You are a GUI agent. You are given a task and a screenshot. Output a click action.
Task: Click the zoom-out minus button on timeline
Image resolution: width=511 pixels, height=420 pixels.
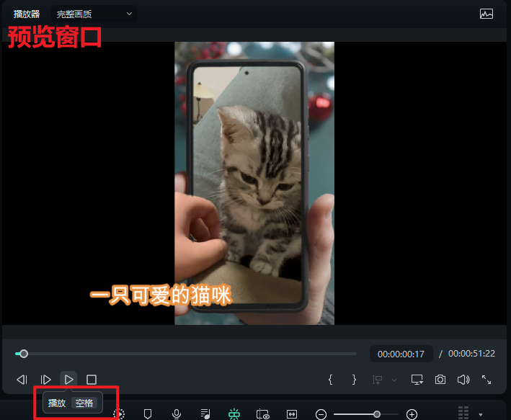pyautogui.click(x=321, y=414)
